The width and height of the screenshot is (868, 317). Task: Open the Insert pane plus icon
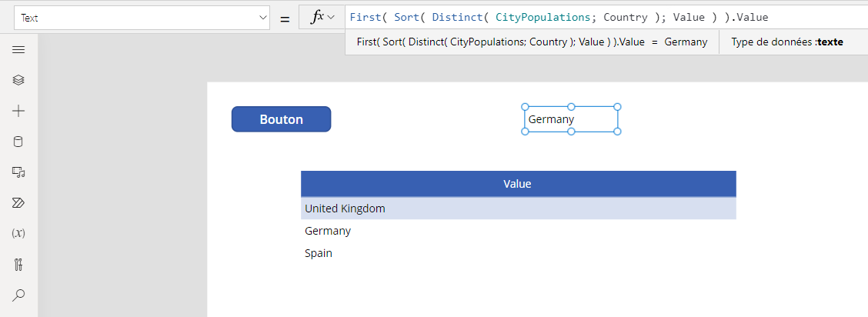pos(19,111)
